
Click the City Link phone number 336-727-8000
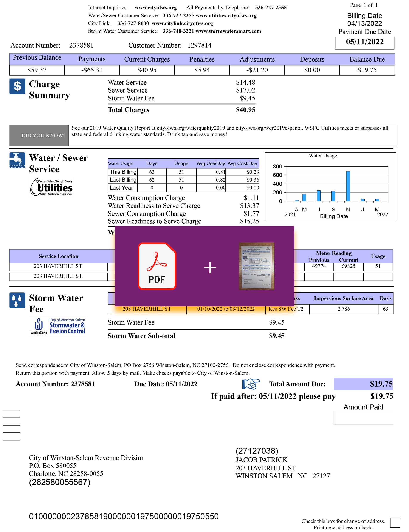133,23
